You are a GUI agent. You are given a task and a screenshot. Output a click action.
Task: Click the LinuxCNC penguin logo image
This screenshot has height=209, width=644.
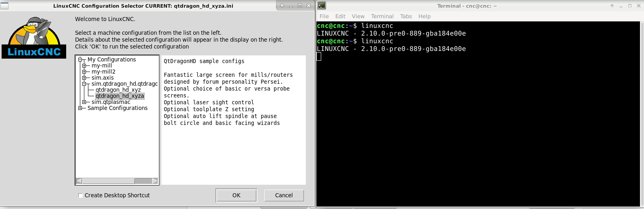coord(34,38)
